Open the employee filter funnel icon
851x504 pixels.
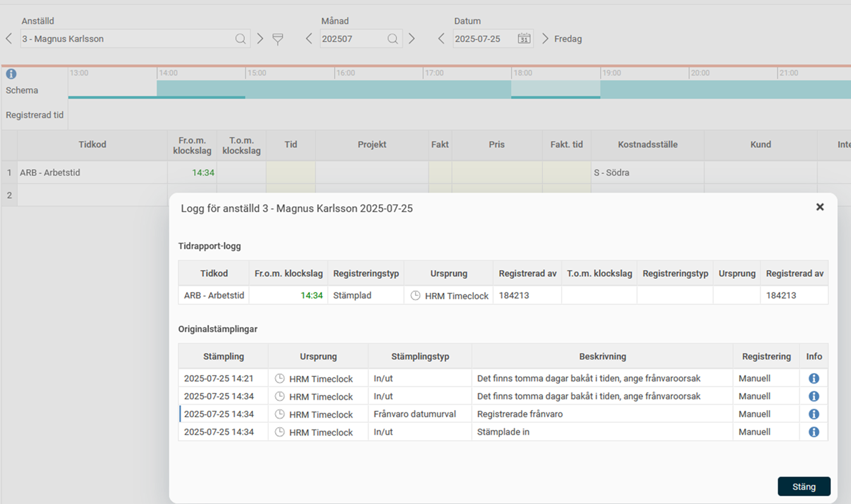click(277, 39)
